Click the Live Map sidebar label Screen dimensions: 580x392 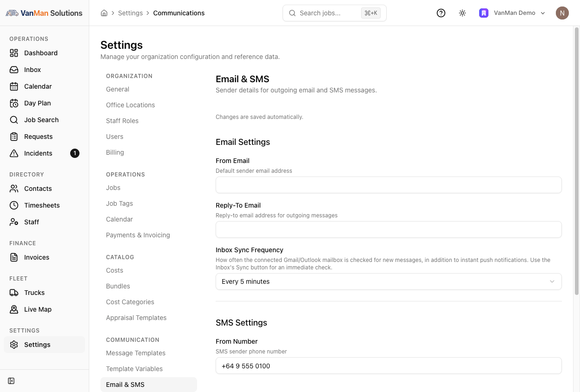pyautogui.click(x=38, y=309)
